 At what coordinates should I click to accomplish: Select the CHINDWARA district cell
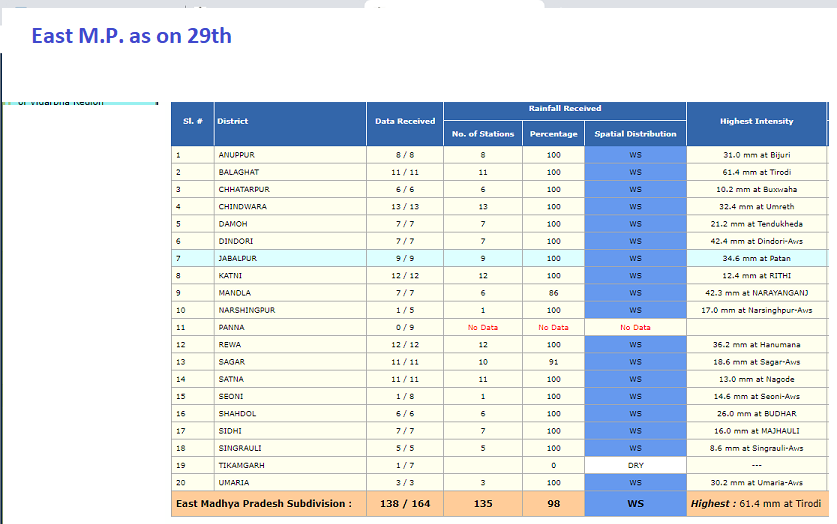290,207
